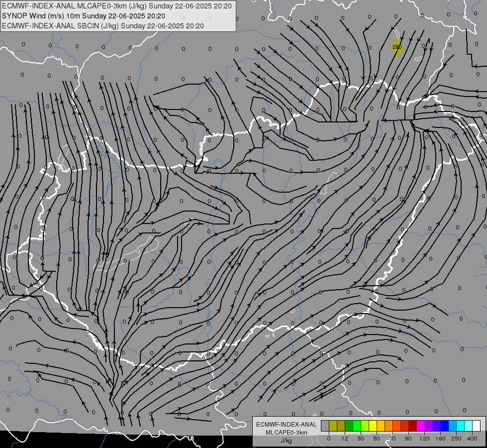Pick the pure yellow legend swatch

point(373,426)
